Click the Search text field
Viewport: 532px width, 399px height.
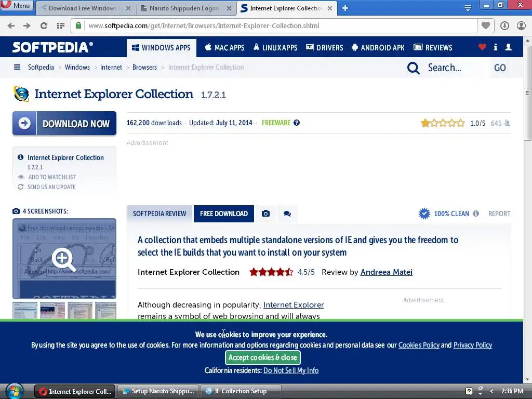click(x=456, y=68)
